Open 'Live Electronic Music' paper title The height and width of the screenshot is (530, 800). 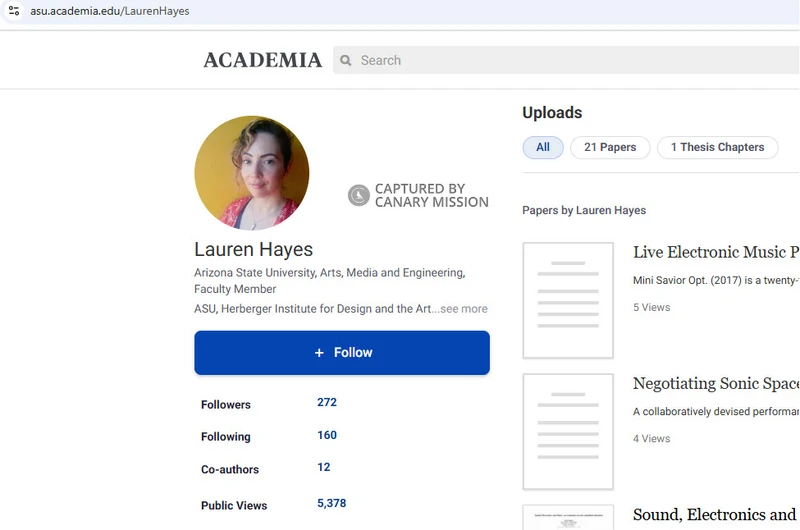pyautogui.click(x=716, y=252)
